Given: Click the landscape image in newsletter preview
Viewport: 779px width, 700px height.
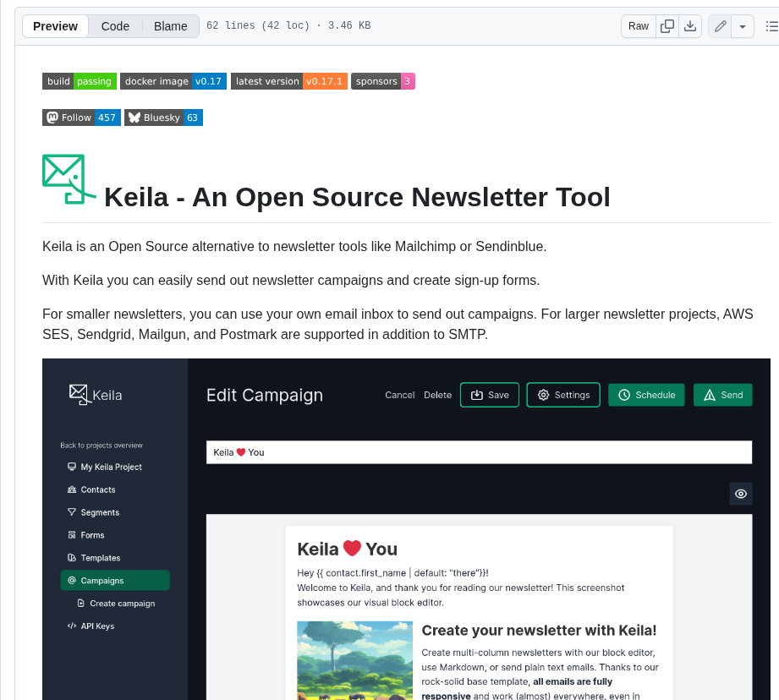Looking at the screenshot, I should pos(354,660).
